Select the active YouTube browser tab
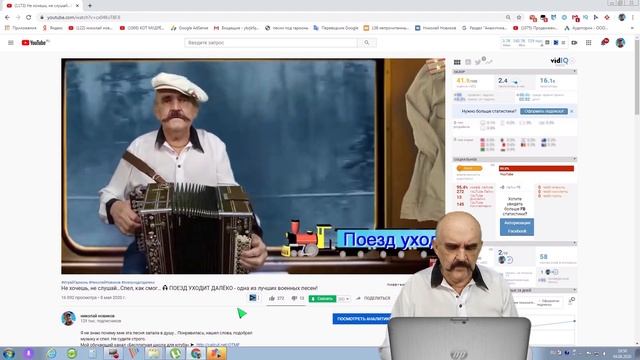Viewport: 640px width, 360px height. point(42,6)
